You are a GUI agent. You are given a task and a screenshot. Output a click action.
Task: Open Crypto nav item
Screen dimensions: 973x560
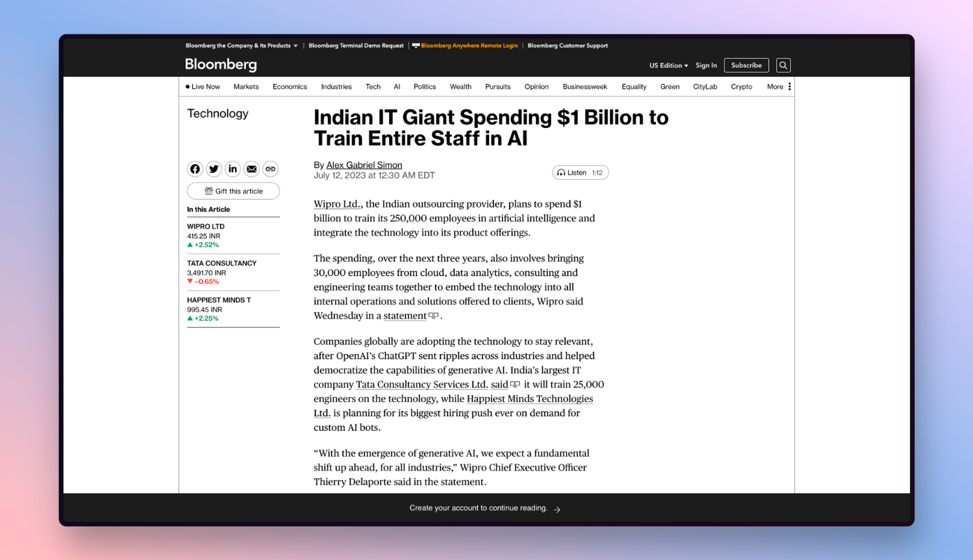pyautogui.click(x=741, y=87)
